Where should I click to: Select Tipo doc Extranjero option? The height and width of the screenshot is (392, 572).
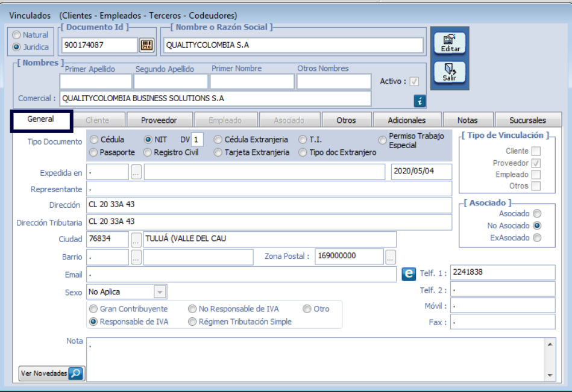(303, 152)
